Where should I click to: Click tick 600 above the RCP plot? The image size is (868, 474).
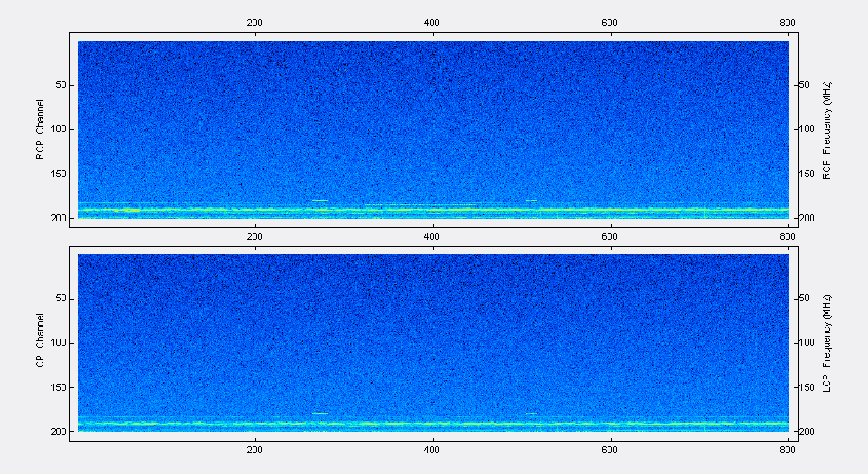[609, 23]
